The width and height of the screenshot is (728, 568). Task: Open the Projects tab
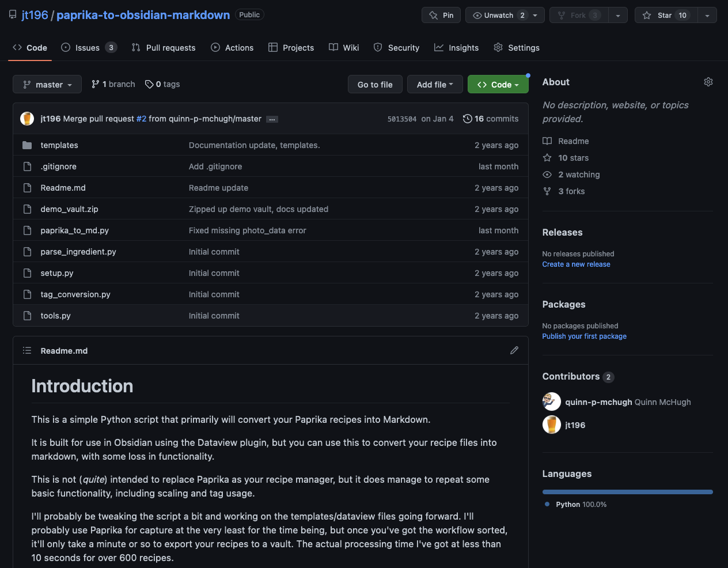(x=291, y=48)
